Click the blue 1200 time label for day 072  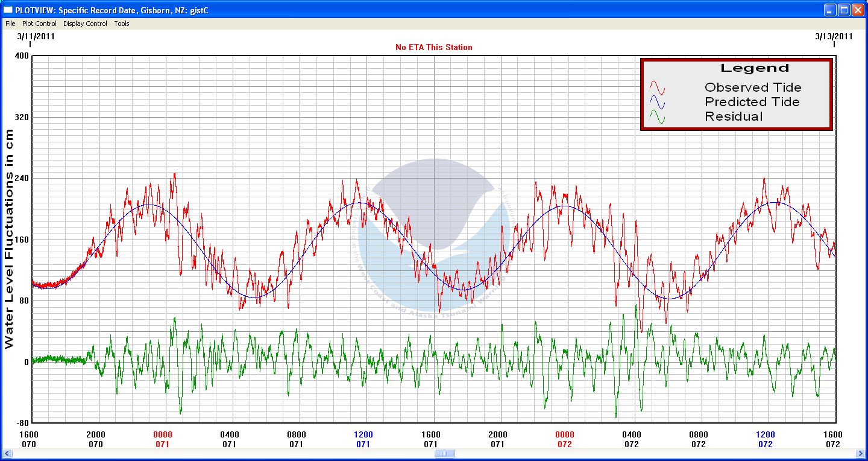[766, 434]
